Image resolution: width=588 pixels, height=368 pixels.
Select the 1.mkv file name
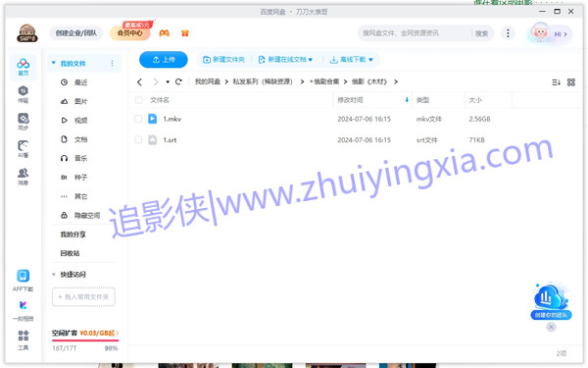coord(172,119)
